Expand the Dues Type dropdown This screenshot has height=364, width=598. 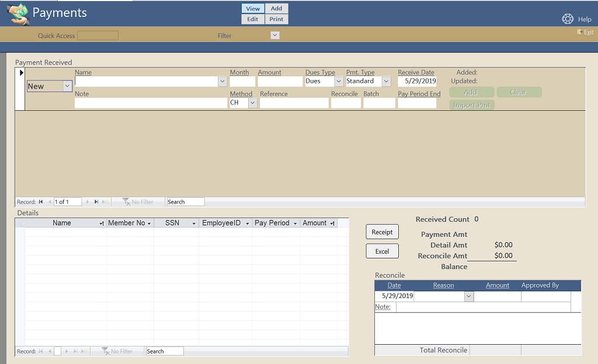(x=339, y=82)
